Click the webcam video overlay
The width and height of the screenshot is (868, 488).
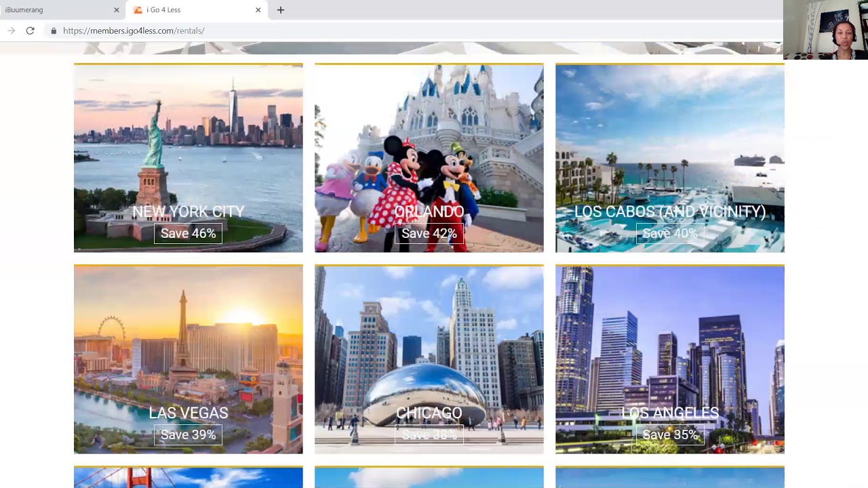(x=825, y=30)
